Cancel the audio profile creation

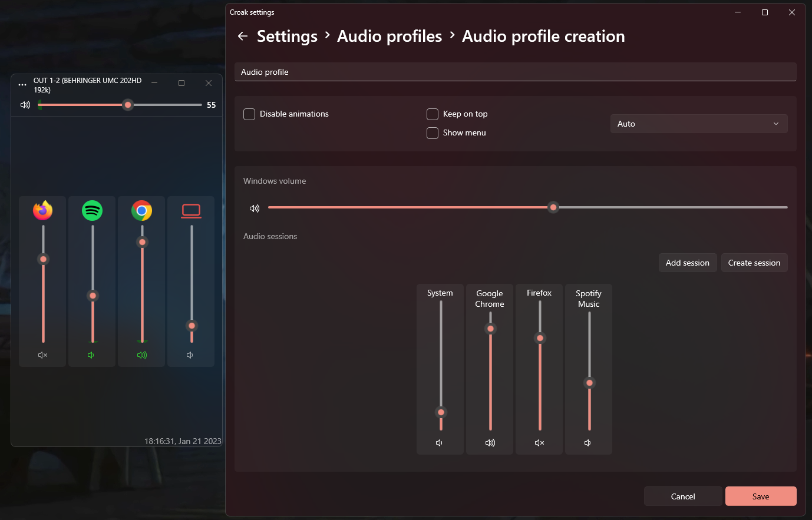click(x=683, y=496)
